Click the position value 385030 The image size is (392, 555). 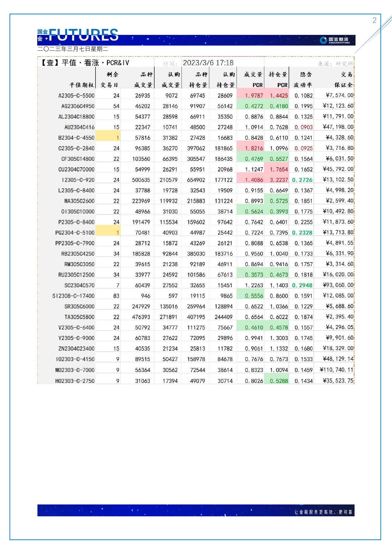[x=196, y=254]
